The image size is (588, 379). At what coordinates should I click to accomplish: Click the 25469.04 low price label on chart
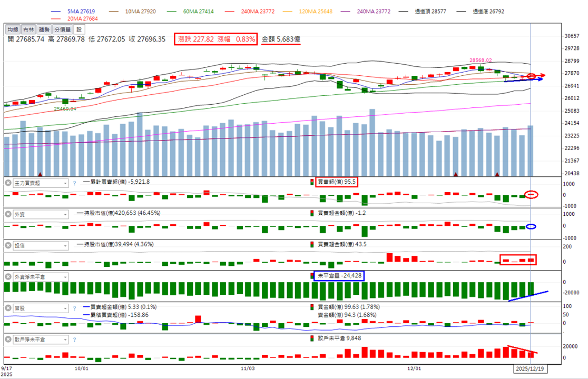[x=65, y=108]
